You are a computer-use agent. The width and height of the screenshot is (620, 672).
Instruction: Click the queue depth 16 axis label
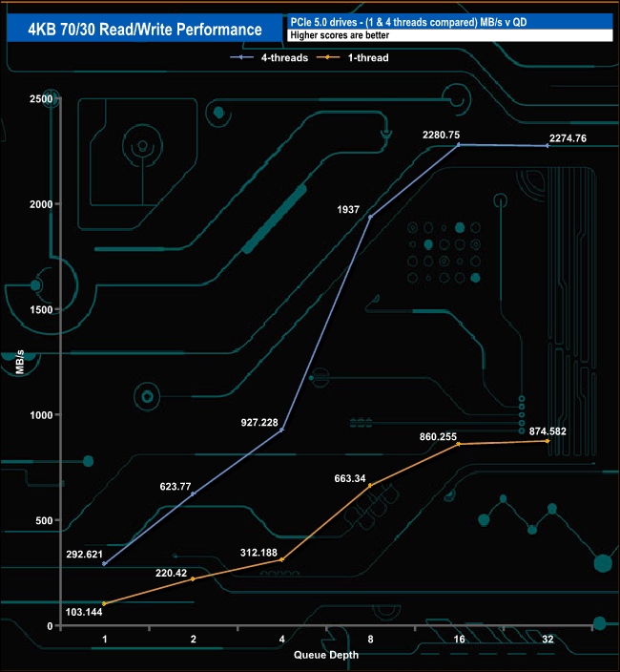click(459, 640)
